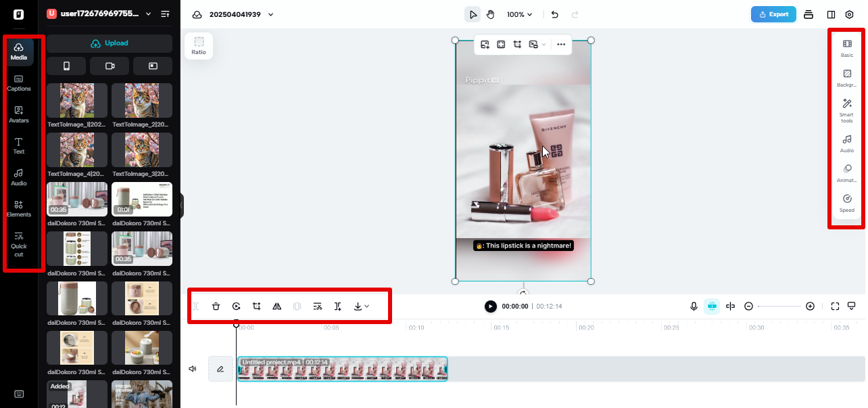The image size is (868, 408).
Task: Open the Avatars panel in the left sidebar
Action: pos(19,114)
